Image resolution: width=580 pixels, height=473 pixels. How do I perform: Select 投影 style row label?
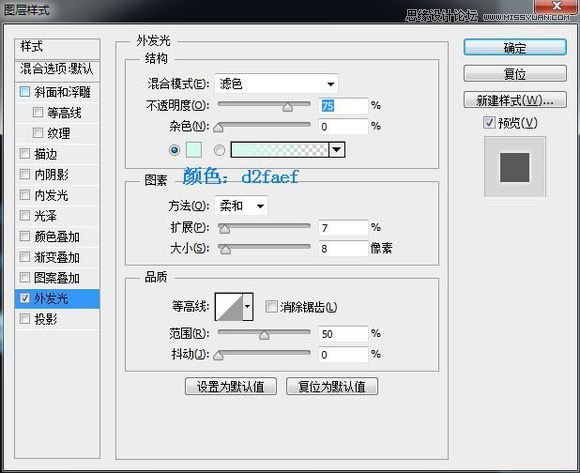[x=45, y=319]
